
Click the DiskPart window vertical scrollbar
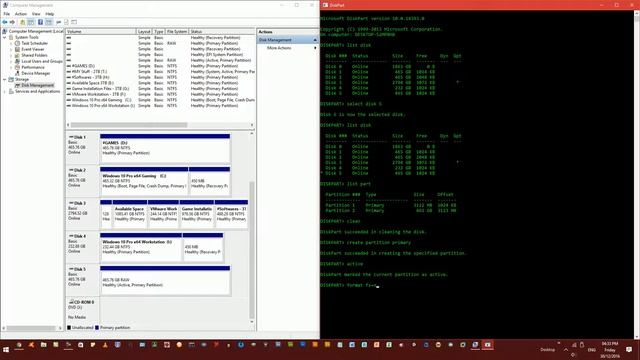click(637, 175)
